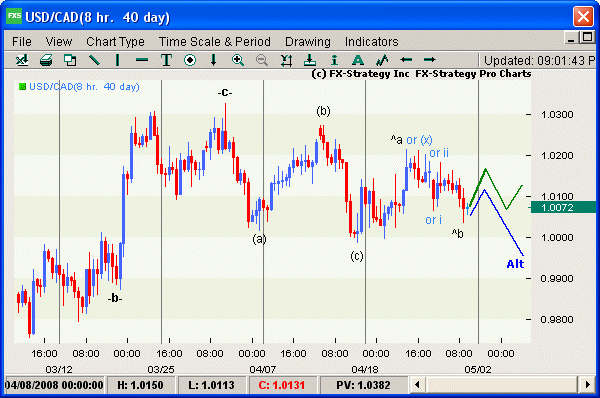Open the Time Scale & Period menu
600x398 pixels.
tap(215, 41)
